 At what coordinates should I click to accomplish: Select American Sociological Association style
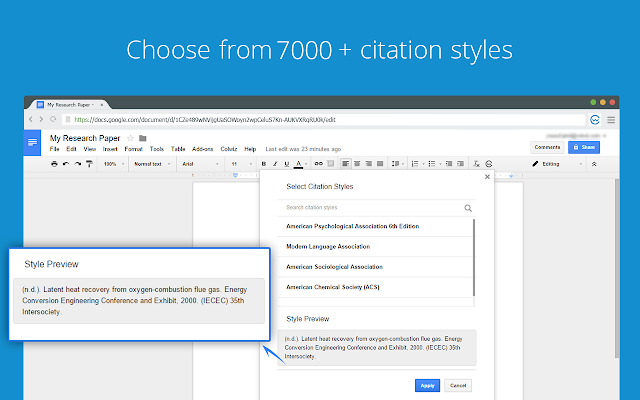tap(376, 267)
